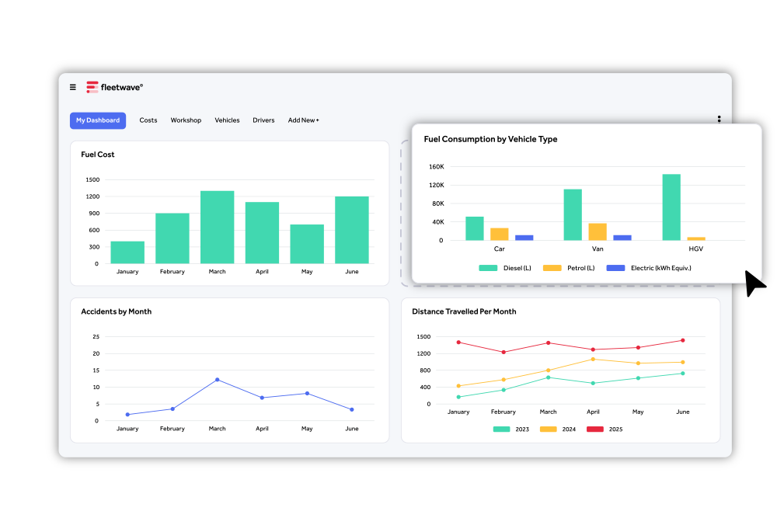
Task: Open the Drivers tab
Action: [x=263, y=120]
